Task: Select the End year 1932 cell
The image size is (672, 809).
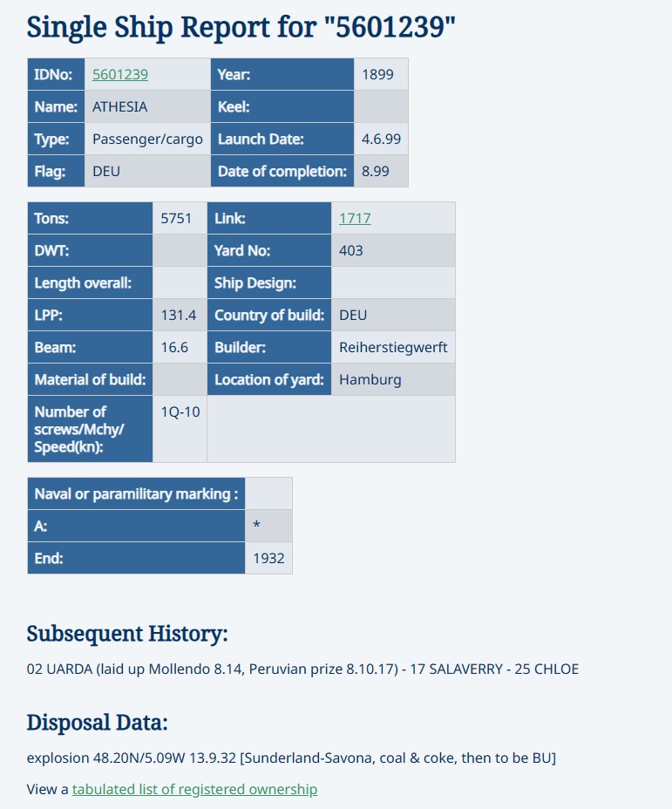Action: point(268,558)
